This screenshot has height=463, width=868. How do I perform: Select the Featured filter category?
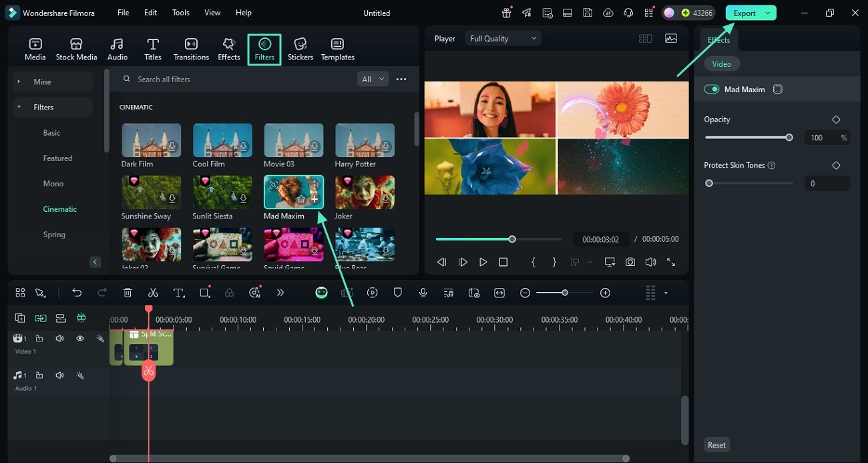click(58, 158)
